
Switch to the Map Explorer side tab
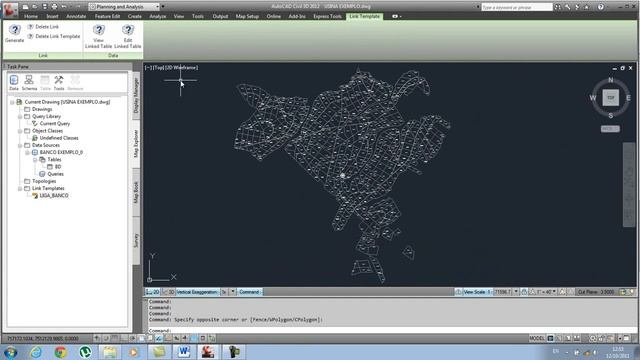(x=136, y=143)
